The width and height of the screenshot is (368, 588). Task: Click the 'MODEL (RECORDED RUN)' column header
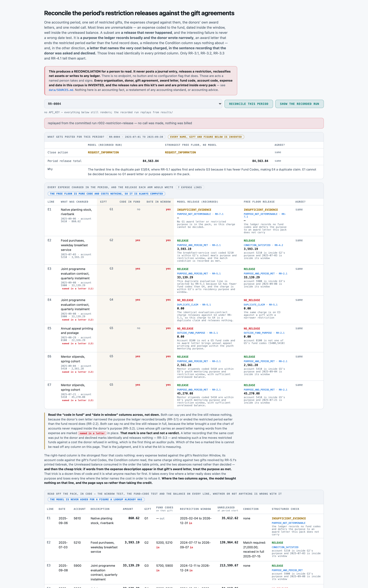pos(105,145)
